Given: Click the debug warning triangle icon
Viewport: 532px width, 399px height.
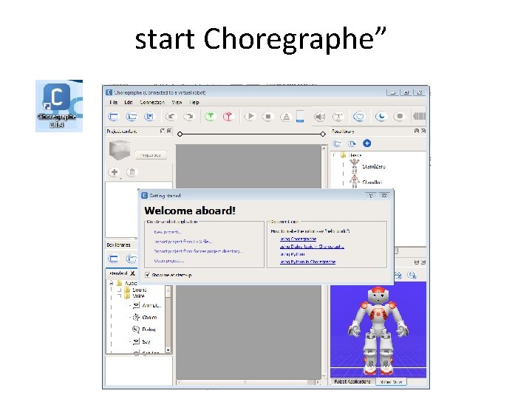Looking at the screenshot, I should (x=286, y=117).
